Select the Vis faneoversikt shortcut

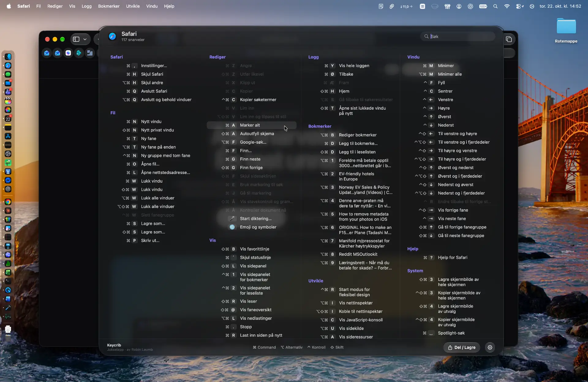[x=251, y=310]
